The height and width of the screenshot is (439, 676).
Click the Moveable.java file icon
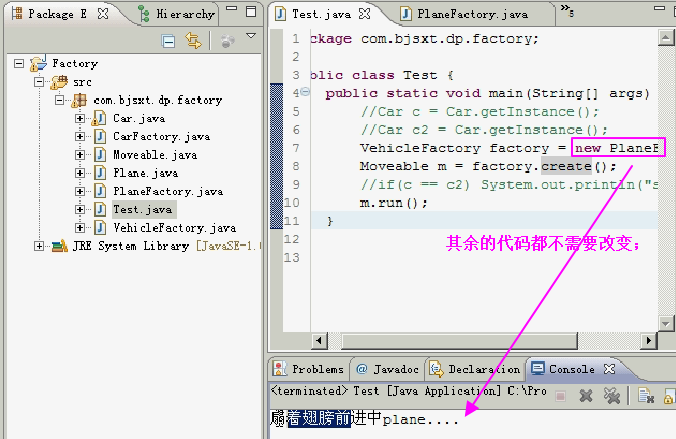(x=100, y=154)
